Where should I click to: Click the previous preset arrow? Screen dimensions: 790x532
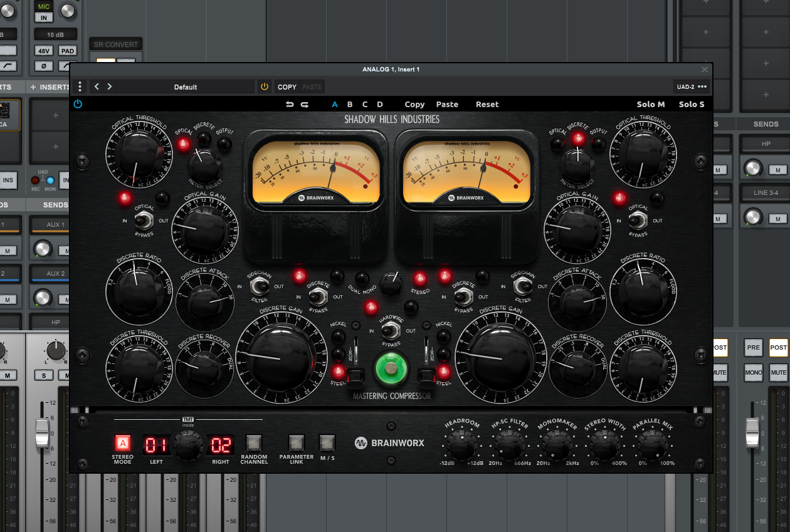coord(96,86)
